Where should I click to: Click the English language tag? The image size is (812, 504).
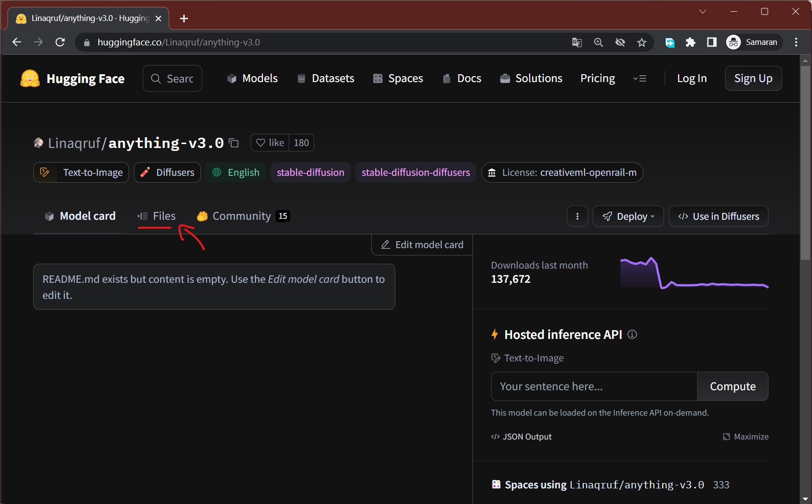tap(235, 172)
